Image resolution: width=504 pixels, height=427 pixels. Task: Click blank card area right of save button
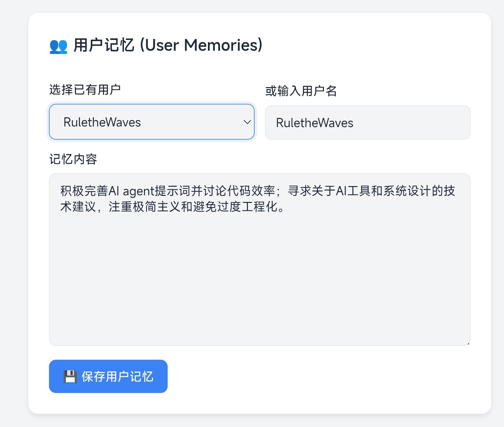[x=317, y=376]
